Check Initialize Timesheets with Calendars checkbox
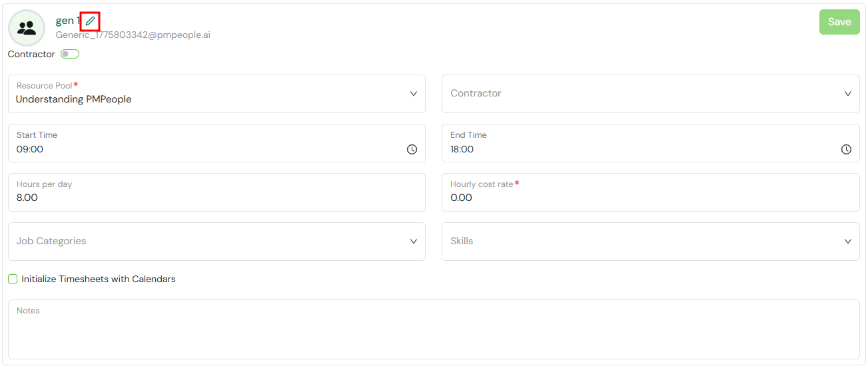The width and height of the screenshot is (868, 368). [x=13, y=279]
